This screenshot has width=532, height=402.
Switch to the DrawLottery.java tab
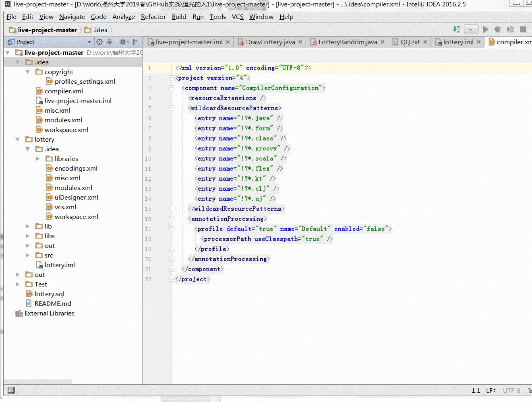point(270,42)
